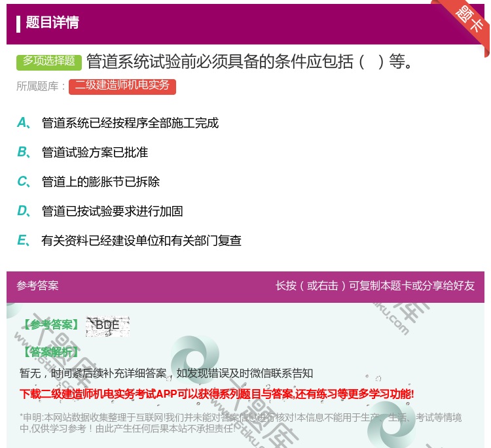Click the 【参考答案】 green label
The image size is (491, 448).
(52, 324)
